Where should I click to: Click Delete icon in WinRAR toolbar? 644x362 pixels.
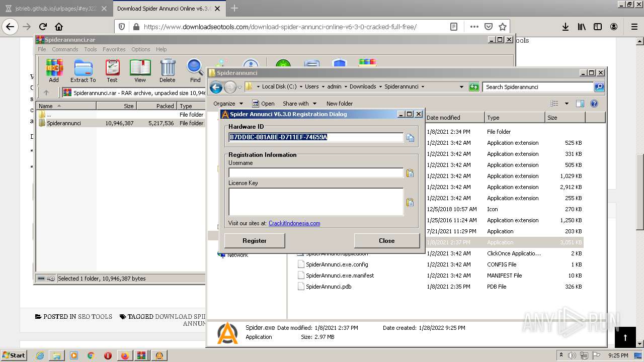(168, 71)
